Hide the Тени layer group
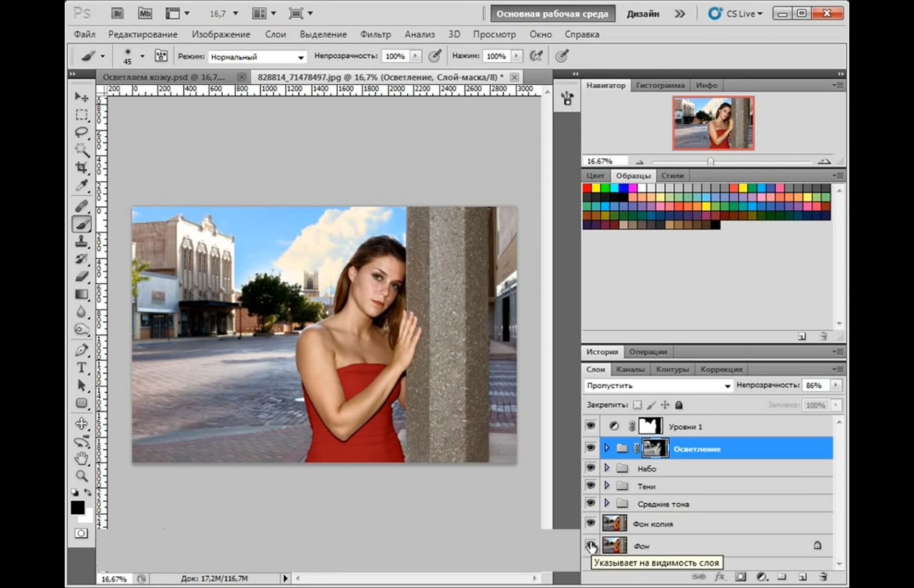The height and width of the screenshot is (588, 914). click(591, 486)
